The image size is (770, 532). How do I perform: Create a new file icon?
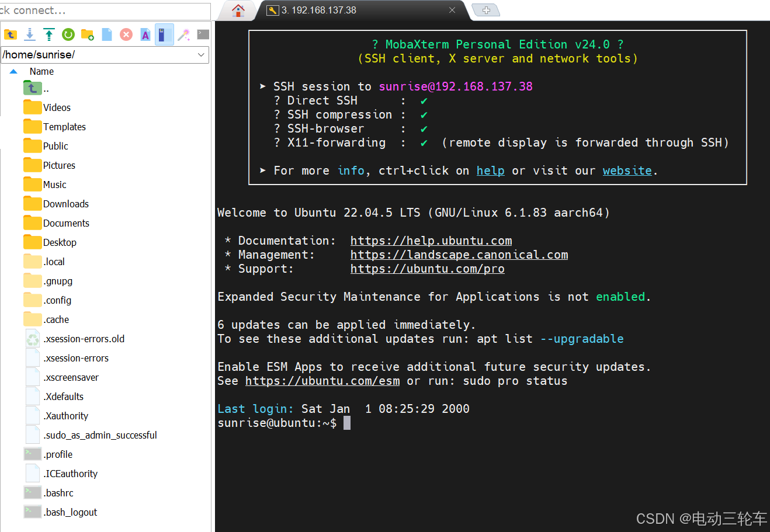[107, 34]
